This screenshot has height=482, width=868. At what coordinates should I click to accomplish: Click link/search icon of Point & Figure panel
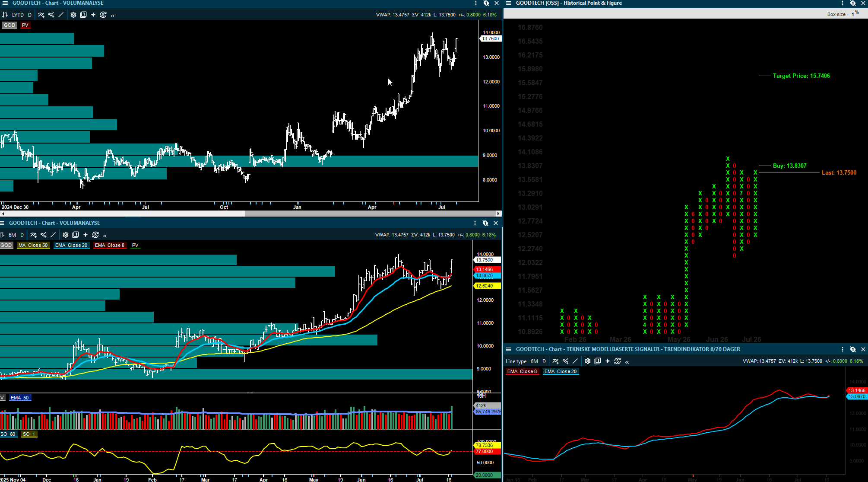point(853,3)
